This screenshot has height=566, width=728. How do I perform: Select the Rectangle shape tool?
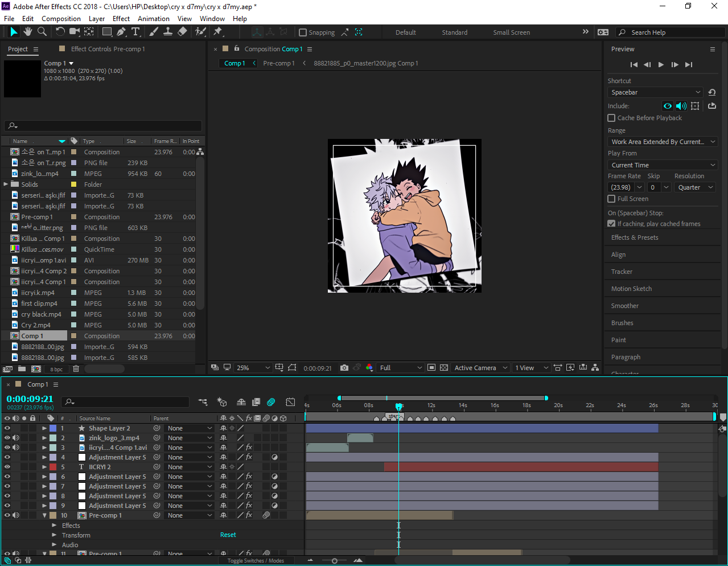pyautogui.click(x=107, y=32)
